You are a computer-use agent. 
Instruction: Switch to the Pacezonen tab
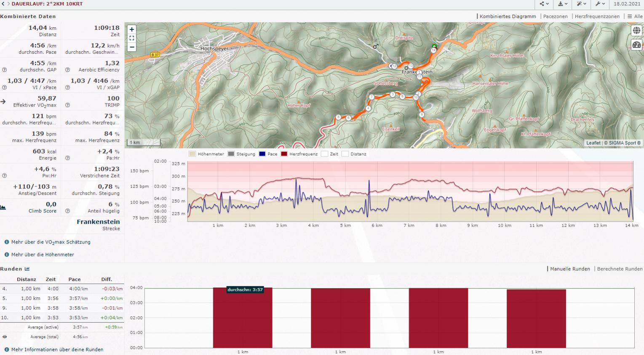click(555, 16)
